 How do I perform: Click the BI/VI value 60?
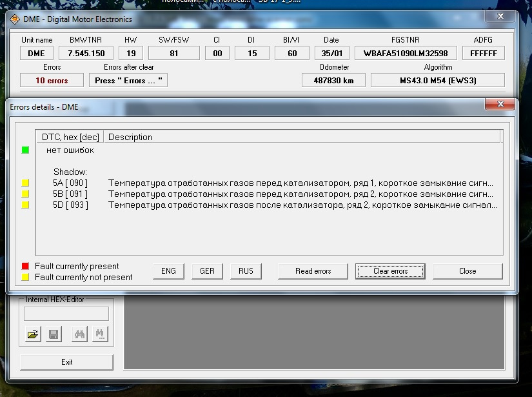(291, 54)
